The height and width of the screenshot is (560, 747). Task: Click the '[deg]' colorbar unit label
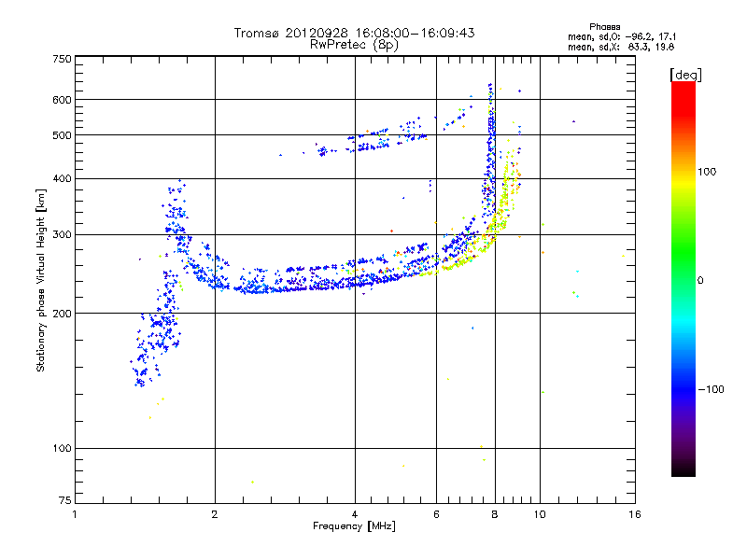tap(685, 75)
